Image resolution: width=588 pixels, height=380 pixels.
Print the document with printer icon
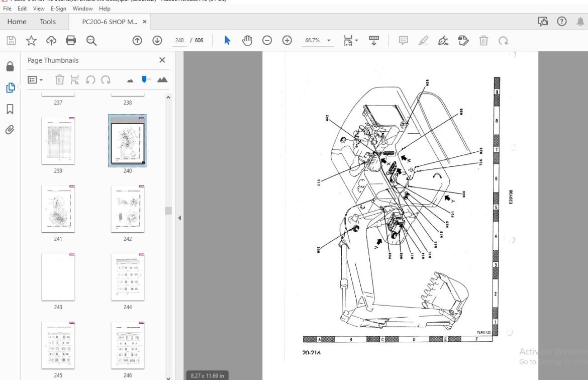(x=71, y=41)
